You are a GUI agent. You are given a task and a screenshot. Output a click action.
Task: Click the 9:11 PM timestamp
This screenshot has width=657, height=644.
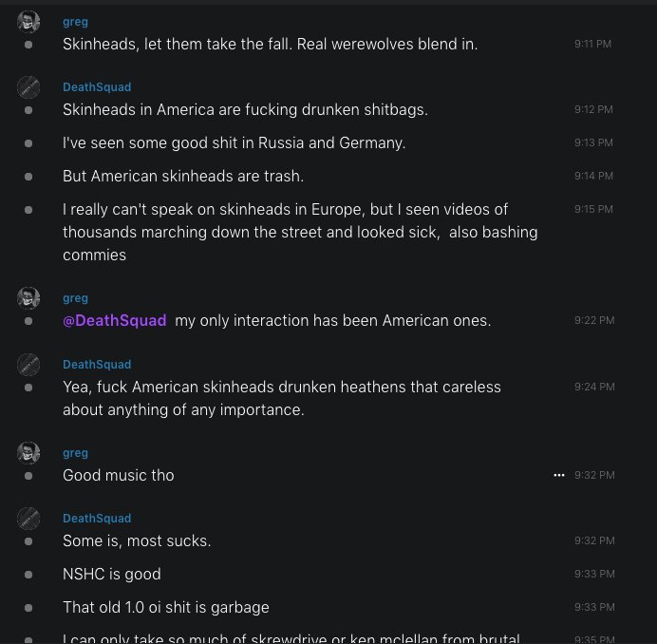[592, 44]
